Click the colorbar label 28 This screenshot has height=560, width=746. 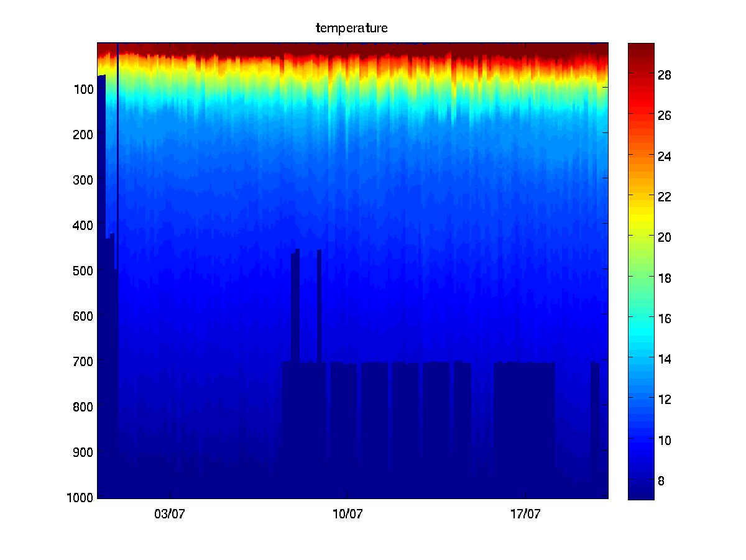pos(664,75)
